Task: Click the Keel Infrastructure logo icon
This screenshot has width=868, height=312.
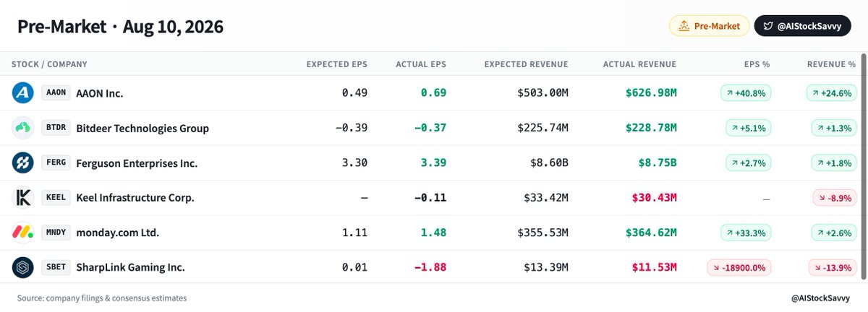Action: tap(22, 198)
